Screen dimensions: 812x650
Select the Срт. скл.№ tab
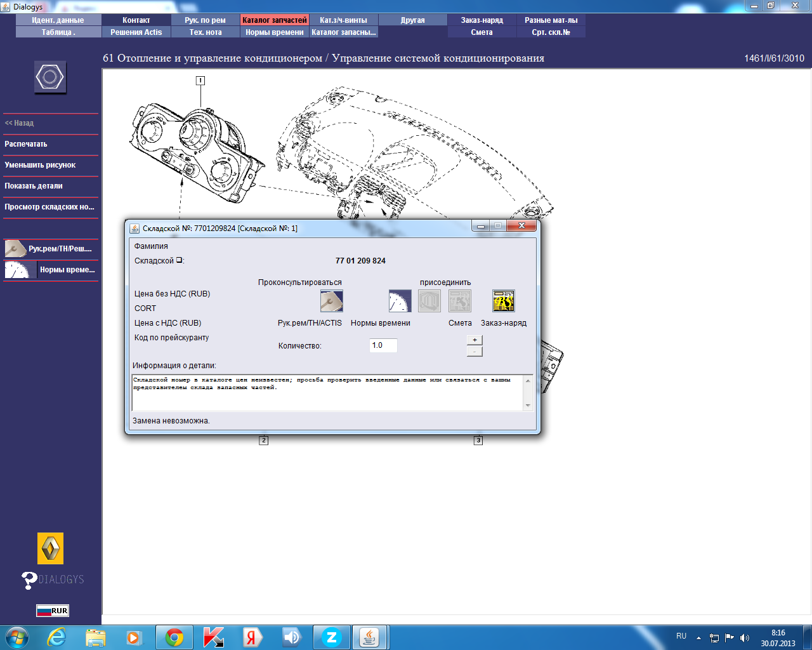click(x=551, y=32)
